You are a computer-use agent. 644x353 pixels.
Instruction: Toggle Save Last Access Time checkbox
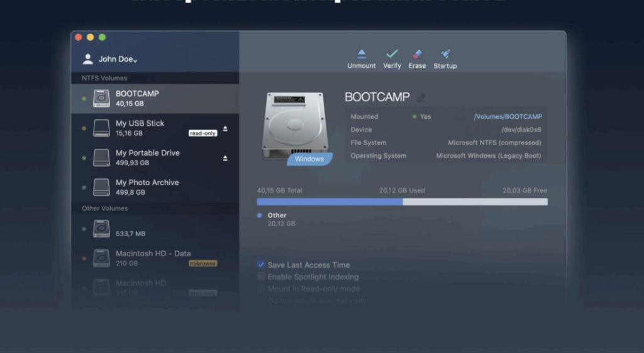coord(261,264)
